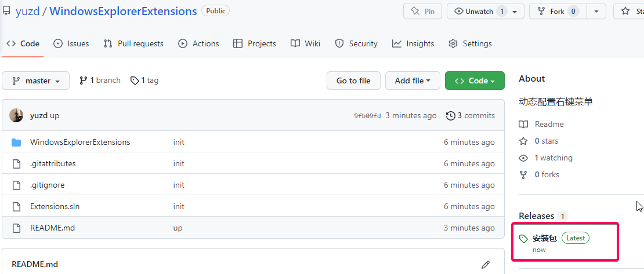Image resolution: width=644 pixels, height=274 pixels.
Task: Click the Go to file button
Action: [353, 81]
